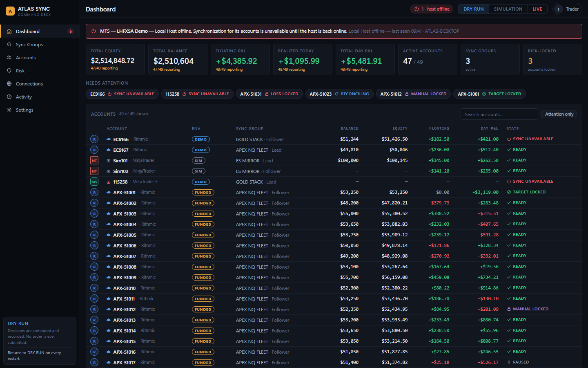Click the Risk-Locked summary card
Image resolution: width=588 pixels, height=368 pixels.
[552, 60]
